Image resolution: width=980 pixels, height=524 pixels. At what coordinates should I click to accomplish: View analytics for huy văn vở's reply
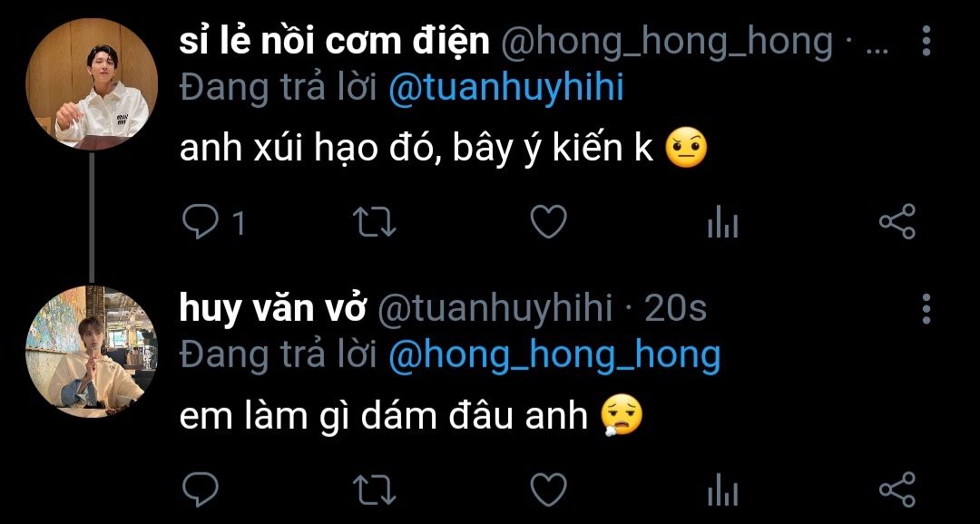(x=722, y=489)
